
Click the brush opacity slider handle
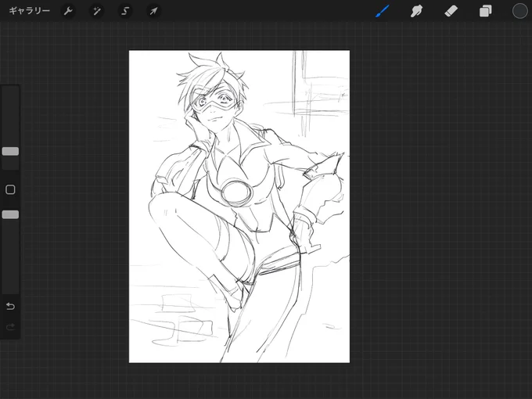tap(10, 214)
